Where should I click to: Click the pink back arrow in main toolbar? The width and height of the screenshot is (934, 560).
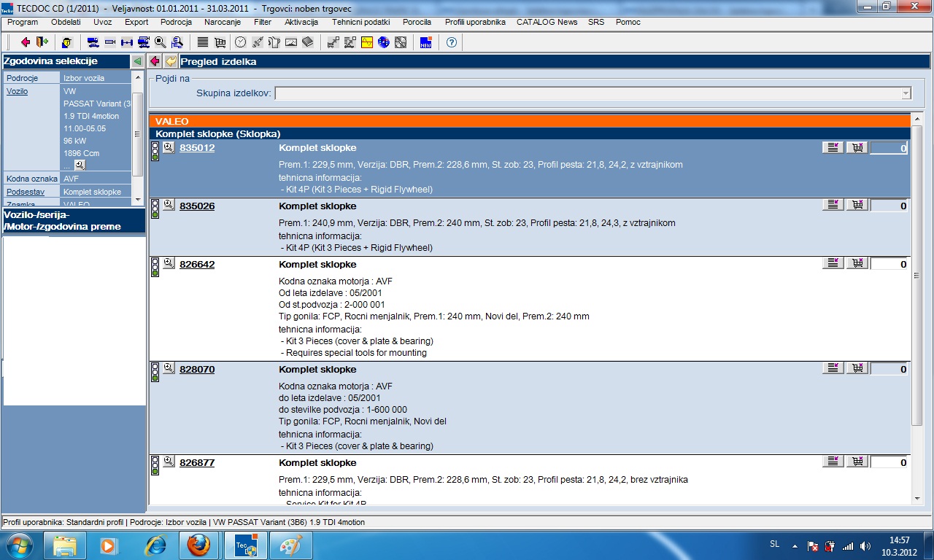click(26, 42)
